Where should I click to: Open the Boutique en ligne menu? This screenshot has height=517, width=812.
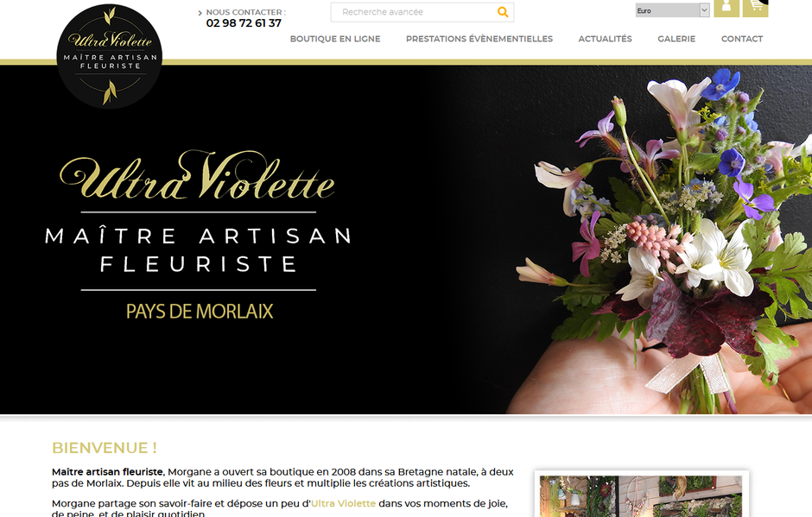335,39
